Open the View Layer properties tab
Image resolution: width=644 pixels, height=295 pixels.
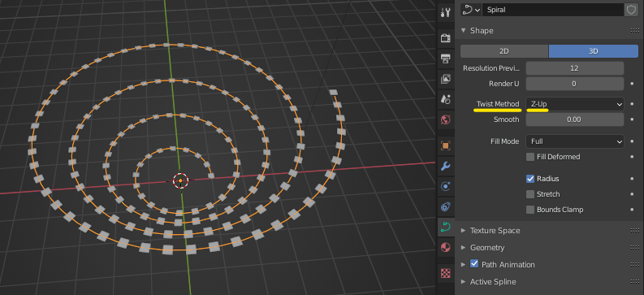click(x=445, y=79)
